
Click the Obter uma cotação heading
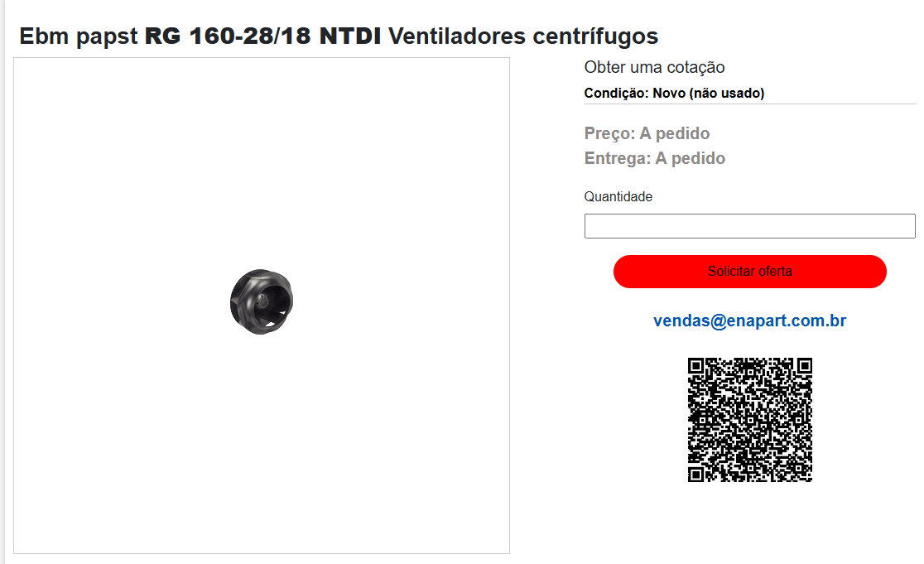click(x=654, y=67)
